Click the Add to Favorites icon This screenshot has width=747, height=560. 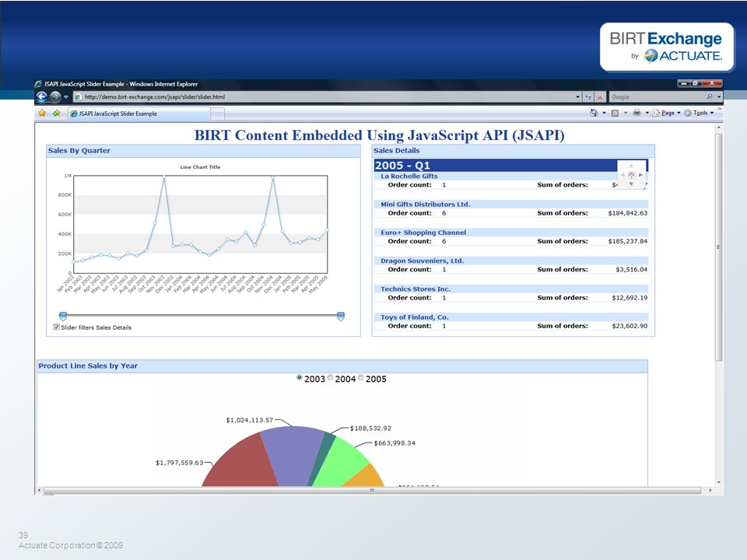coord(57,114)
